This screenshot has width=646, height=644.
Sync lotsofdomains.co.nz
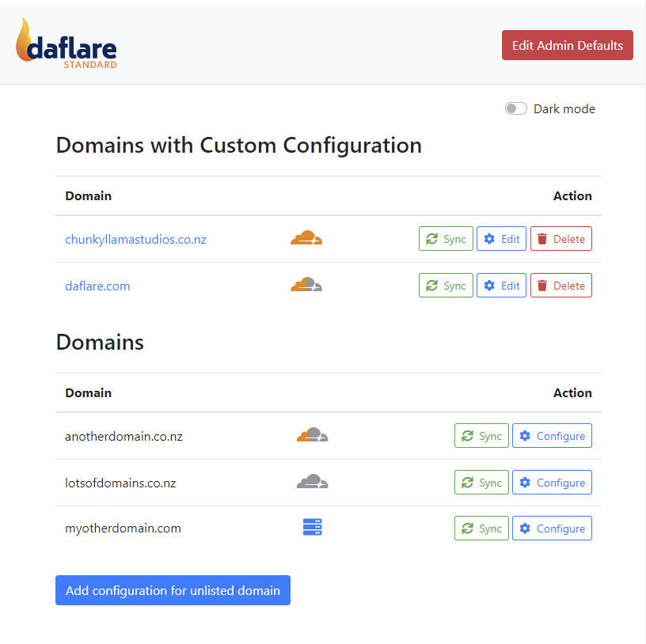(x=481, y=482)
